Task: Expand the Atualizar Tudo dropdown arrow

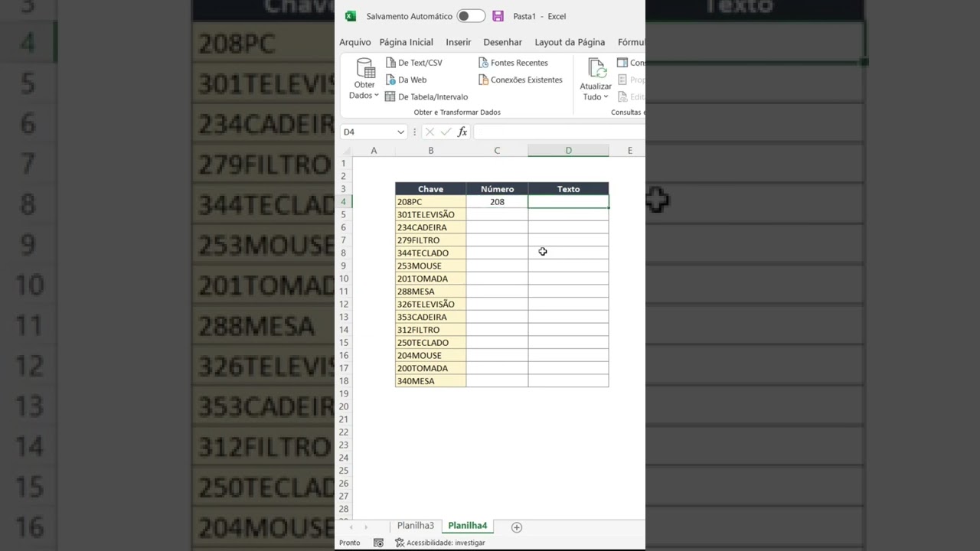Action: point(606,96)
